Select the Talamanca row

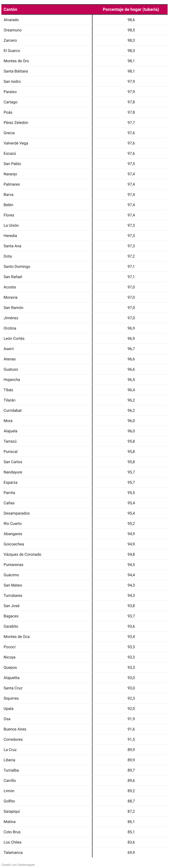coord(84,852)
